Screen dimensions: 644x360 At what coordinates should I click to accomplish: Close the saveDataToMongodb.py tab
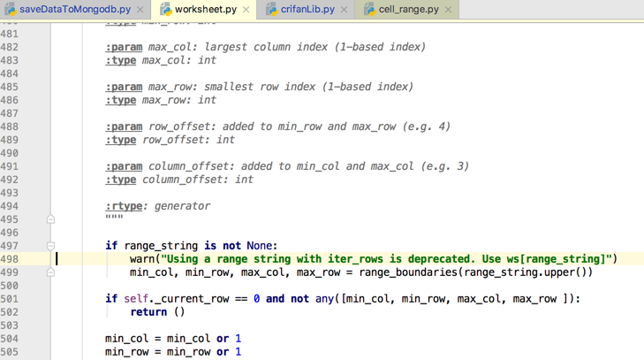[140, 10]
